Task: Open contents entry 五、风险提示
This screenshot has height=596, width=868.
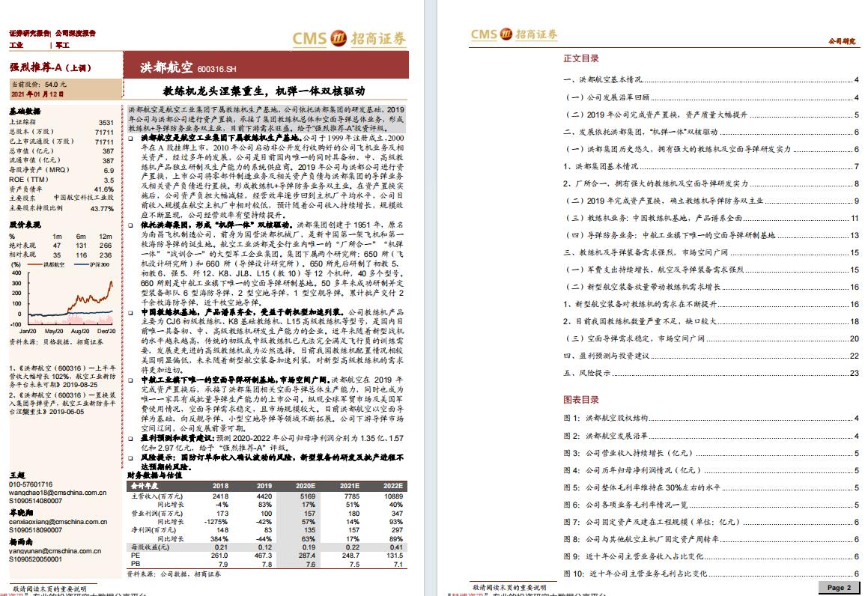Action: click(x=711, y=373)
